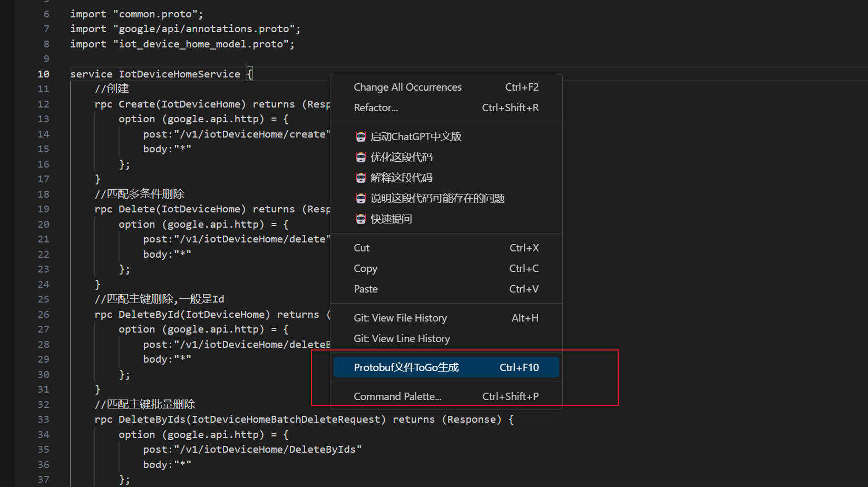Click line number 33 in gutter

[x=43, y=420]
